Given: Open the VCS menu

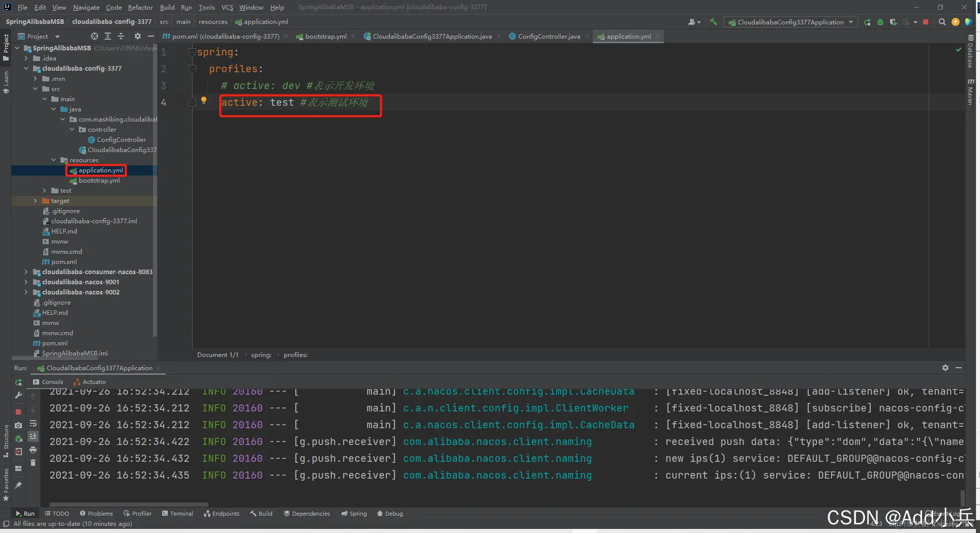Looking at the screenshot, I should pyautogui.click(x=227, y=7).
